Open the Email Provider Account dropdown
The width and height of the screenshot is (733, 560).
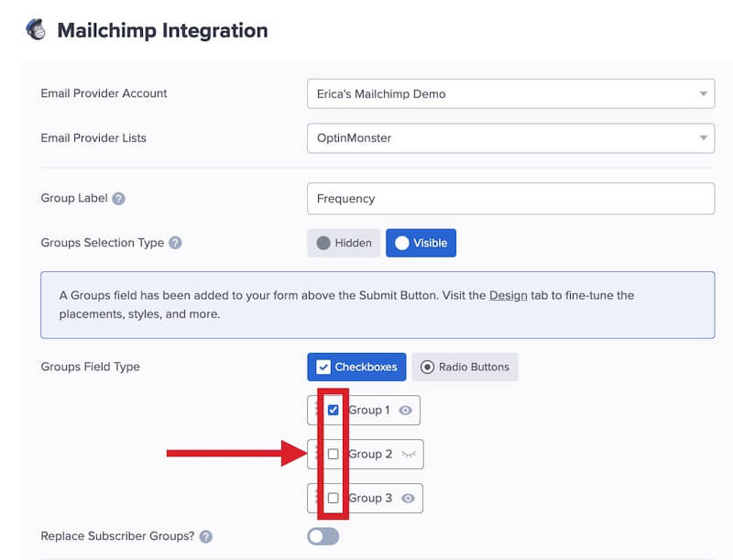[510, 93]
